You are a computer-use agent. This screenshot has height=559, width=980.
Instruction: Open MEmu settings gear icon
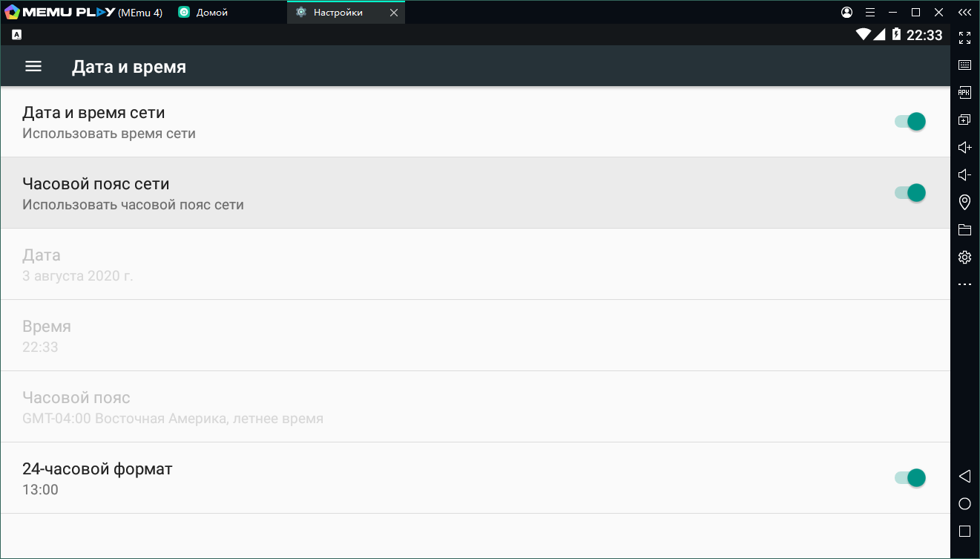(964, 257)
